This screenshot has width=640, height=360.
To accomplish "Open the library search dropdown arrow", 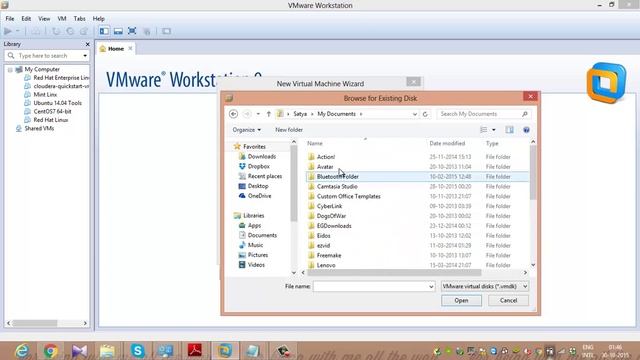I will [85, 56].
